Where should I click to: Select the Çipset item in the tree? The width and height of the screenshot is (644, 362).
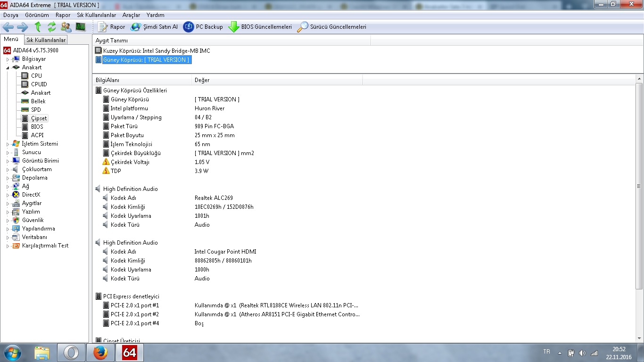tap(39, 118)
